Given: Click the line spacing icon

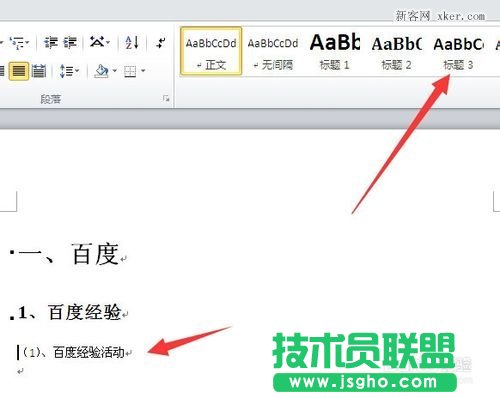Looking at the screenshot, I should [66, 71].
